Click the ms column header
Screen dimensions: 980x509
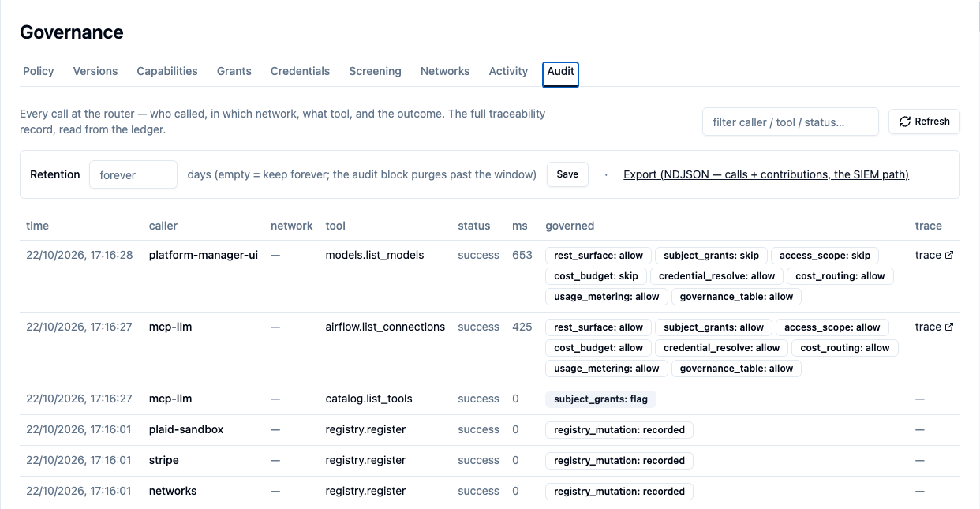[x=520, y=226]
